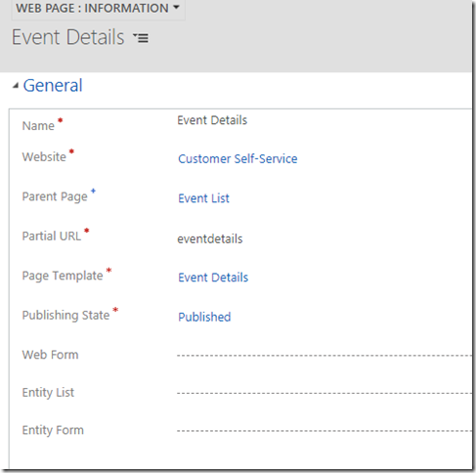The height and width of the screenshot is (473, 476).
Task: Click the Parent Page field label
Action: pyautogui.click(x=55, y=196)
